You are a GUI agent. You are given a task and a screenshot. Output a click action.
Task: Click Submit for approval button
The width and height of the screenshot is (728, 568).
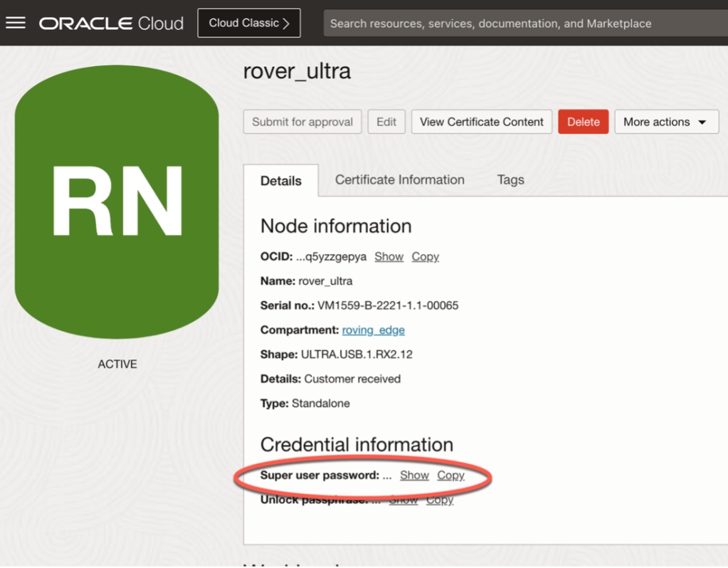(302, 122)
